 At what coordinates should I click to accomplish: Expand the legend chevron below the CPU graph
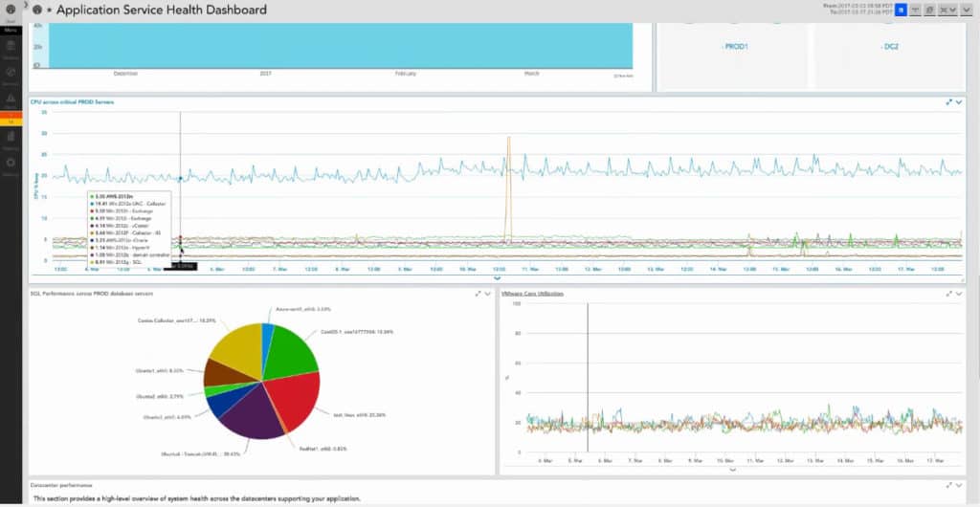click(x=498, y=278)
